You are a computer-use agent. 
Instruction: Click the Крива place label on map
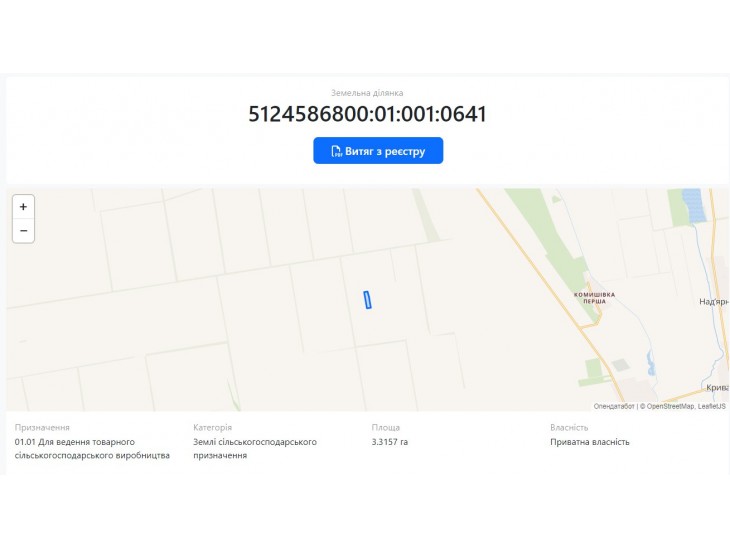[717, 387]
